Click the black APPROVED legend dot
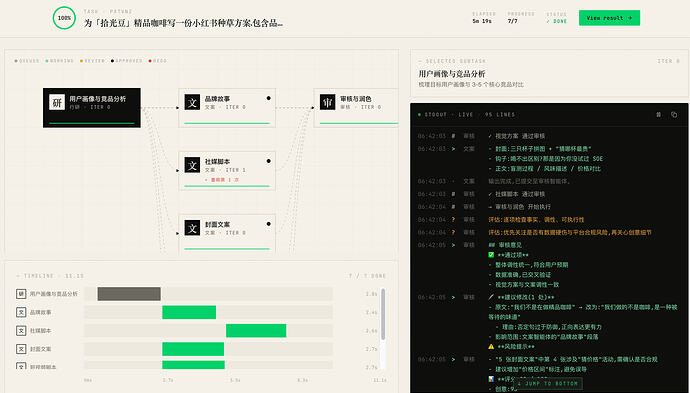The height and width of the screenshot is (393, 690). click(x=113, y=61)
